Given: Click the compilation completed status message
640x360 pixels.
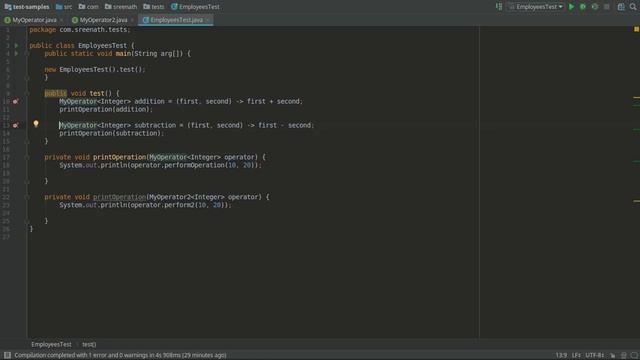Looking at the screenshot, I should coord(120,355).
